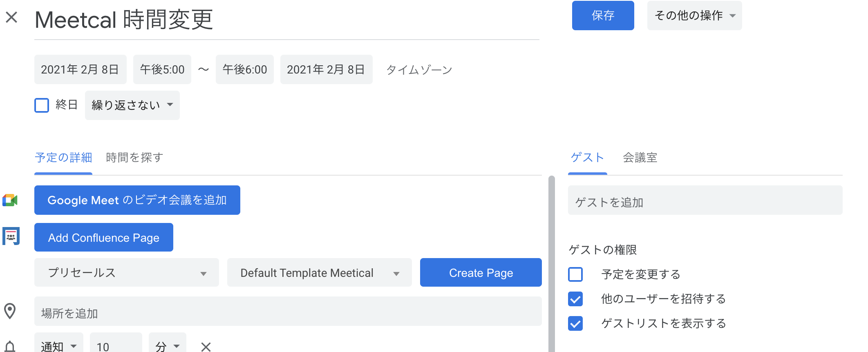Add a Google Meet video conference

point(137,200)
